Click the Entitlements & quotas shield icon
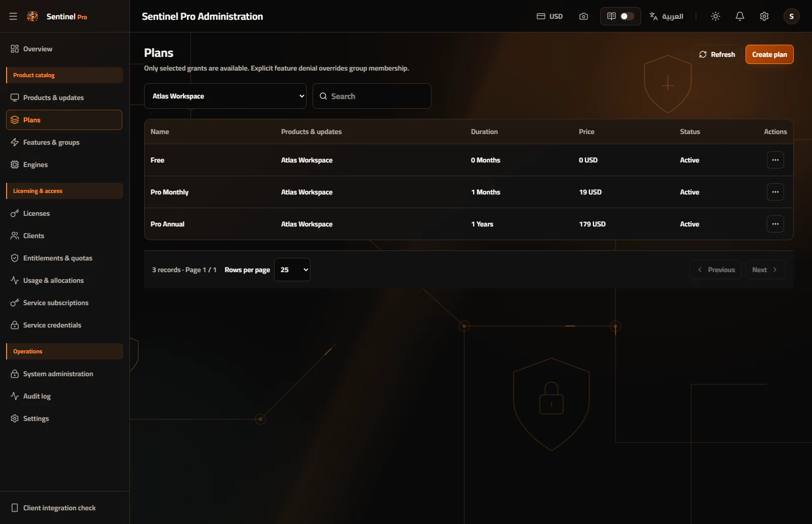 (15, 258)
